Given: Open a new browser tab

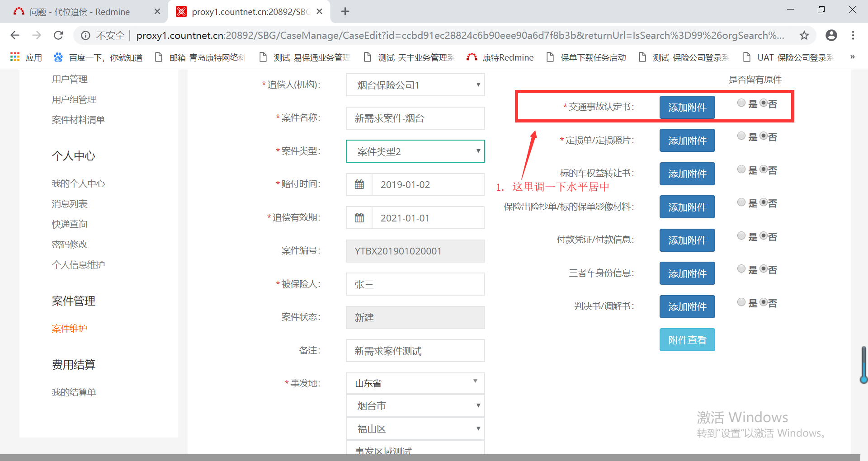Looking at the screenshot, I should (x=345, y=11).
